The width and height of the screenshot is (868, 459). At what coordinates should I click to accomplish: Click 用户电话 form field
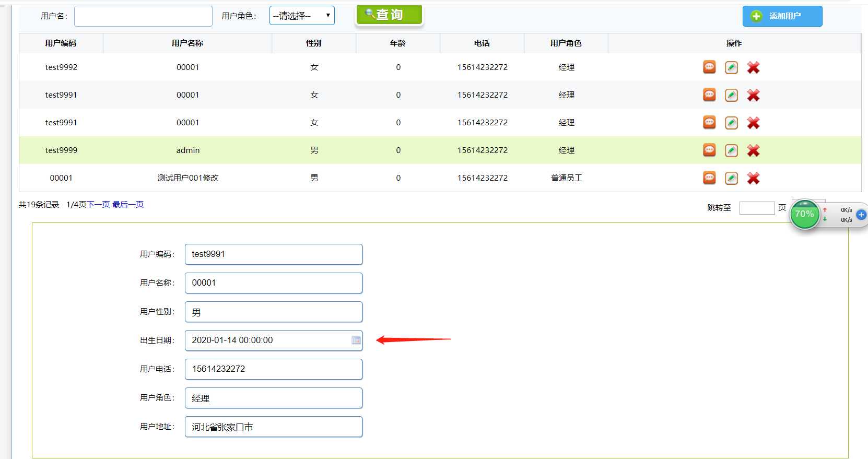274,369
